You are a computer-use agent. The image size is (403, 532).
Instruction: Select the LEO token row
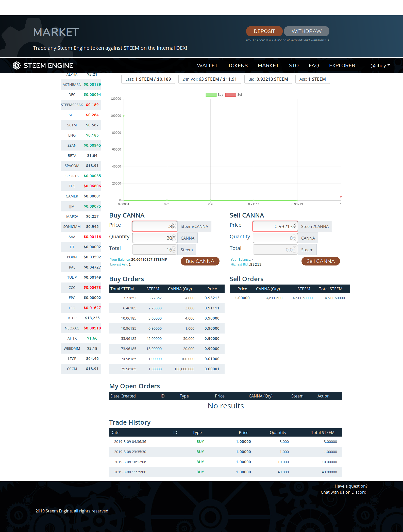(81, 308)
